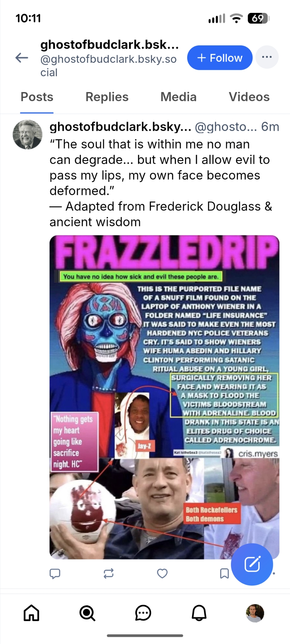Repost using the repost arrows icon
Image resolution: width=290 pixels, height=644 pixels.
pyautogui.click(x=109, y=573)
